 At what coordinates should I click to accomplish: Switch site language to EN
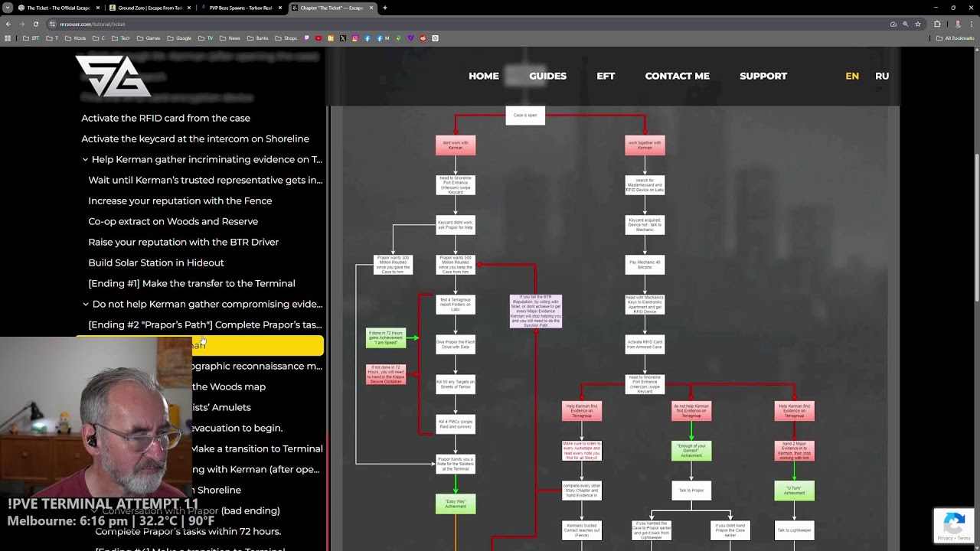[x=852, y=76]
